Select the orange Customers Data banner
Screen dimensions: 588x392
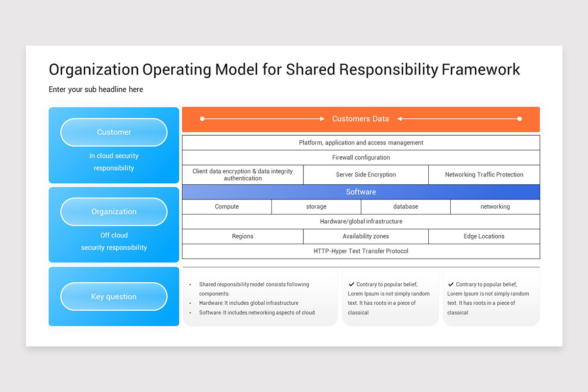point(361,118)
